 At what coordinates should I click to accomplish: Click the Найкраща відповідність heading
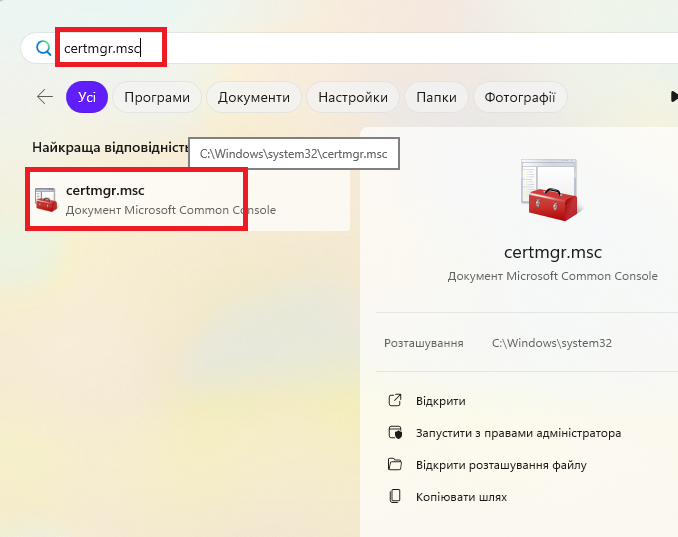pos(111,147)
